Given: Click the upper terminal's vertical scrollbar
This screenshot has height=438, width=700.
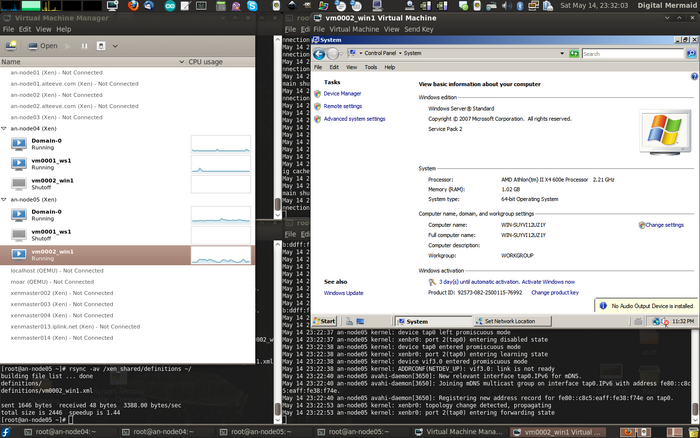Looking at the screenshot, I should pyautogui.click(x=278, y=126).
